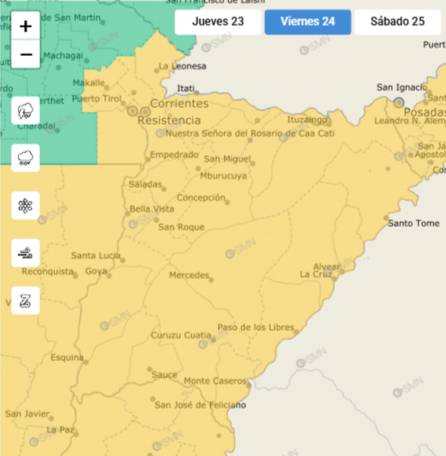Click the La Leonesa label

pos(182,66)
